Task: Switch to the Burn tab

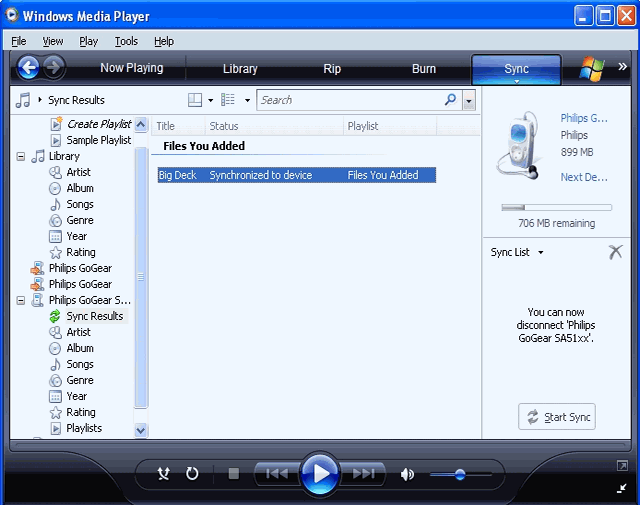Action: click(x=424, y=69)
